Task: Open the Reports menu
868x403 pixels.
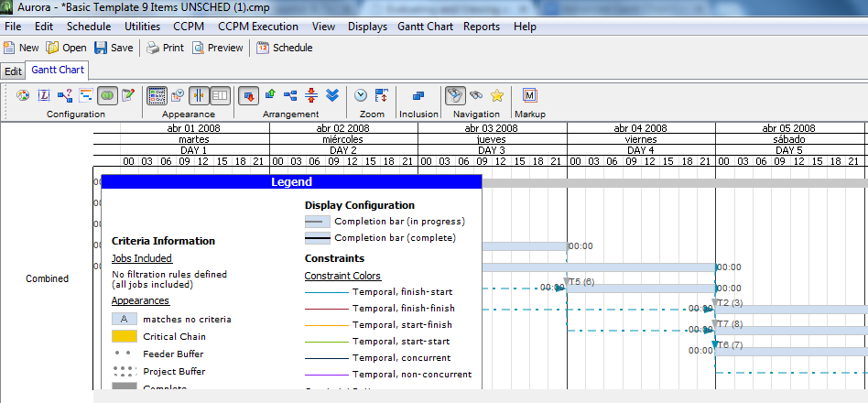Action: click(x=482, y=27)
